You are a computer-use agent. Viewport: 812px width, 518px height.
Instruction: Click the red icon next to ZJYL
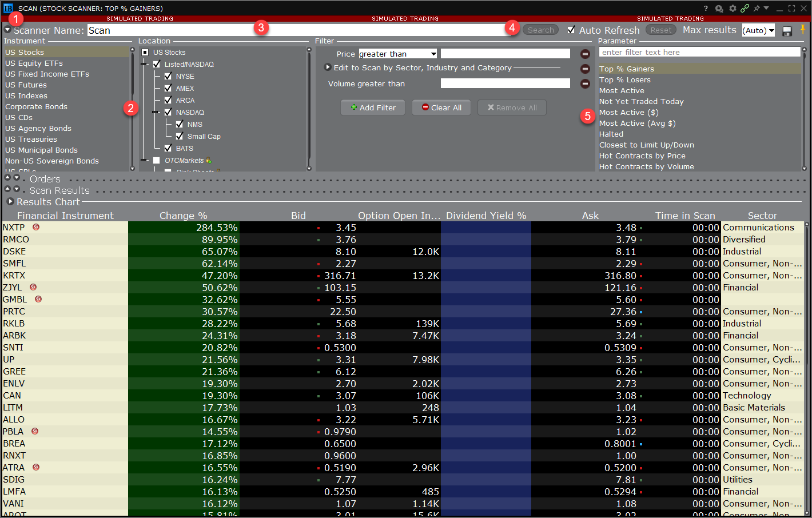pyautogui.click(x=33, y=287)
